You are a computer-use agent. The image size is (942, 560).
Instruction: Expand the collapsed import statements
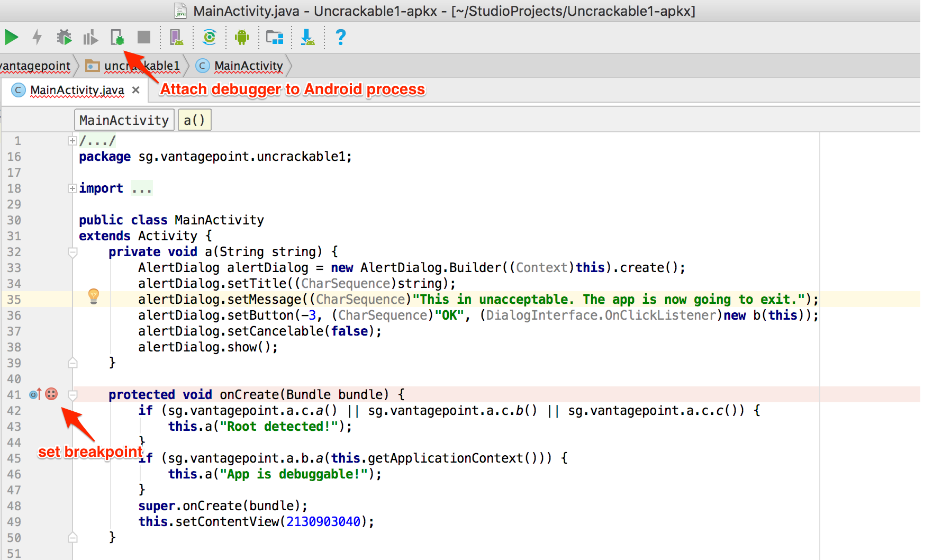(73, 188)
